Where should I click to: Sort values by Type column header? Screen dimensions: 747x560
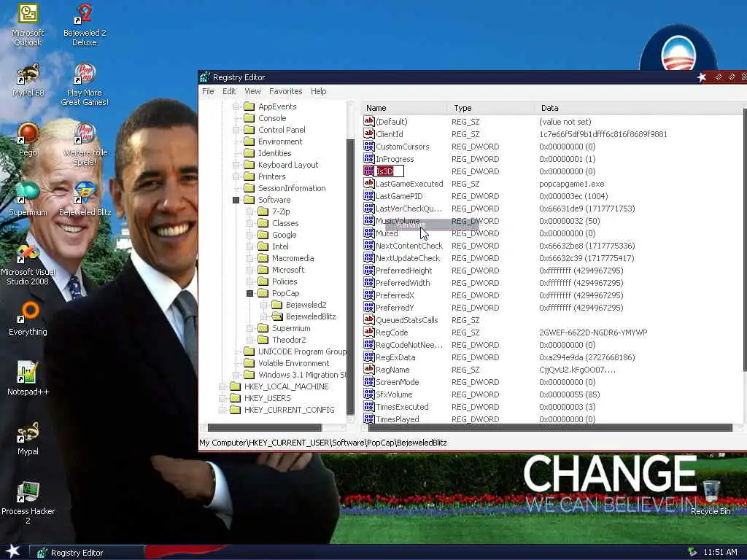(491, 108)
